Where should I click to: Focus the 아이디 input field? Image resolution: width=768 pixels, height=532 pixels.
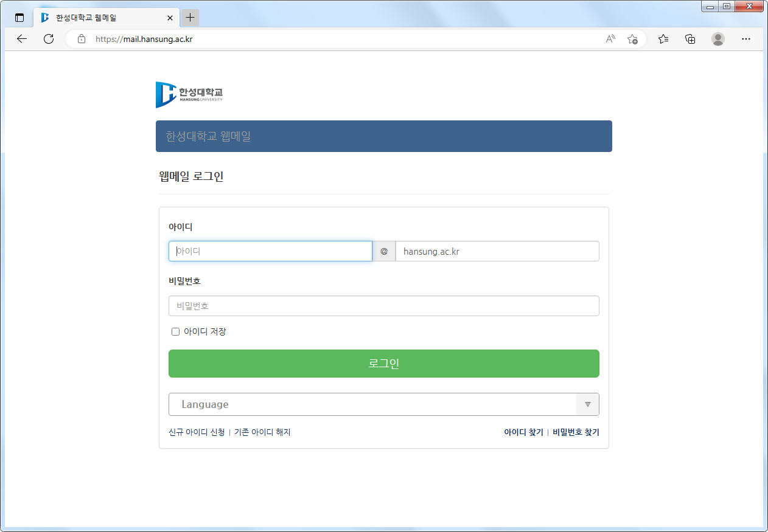click(x=270, y=251)
